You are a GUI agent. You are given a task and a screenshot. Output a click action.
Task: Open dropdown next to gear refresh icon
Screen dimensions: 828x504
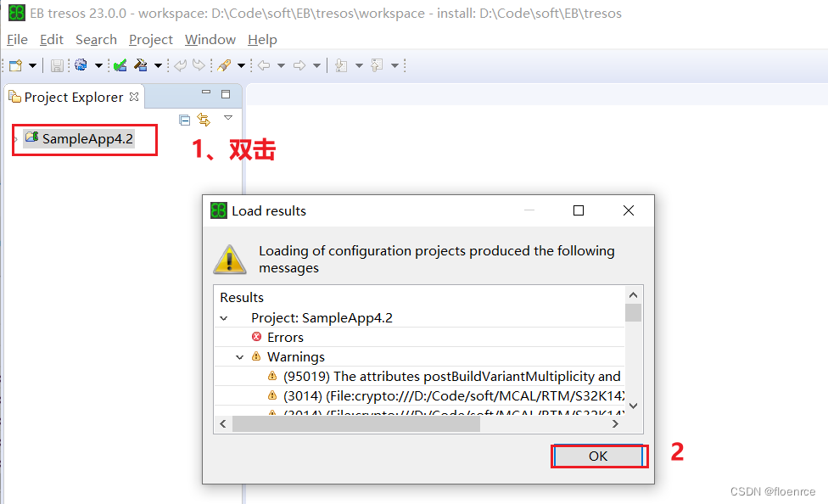[98, 65]
